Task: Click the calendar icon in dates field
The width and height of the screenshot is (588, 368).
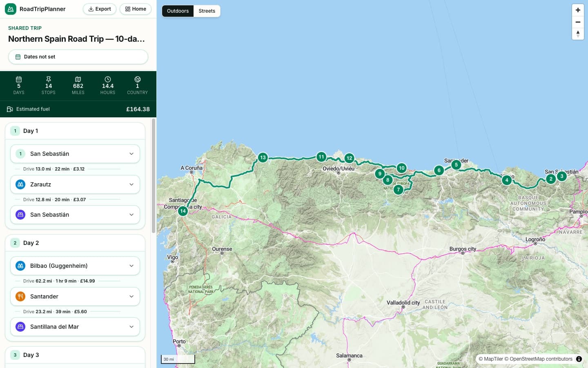Action: tap(18, 57)
